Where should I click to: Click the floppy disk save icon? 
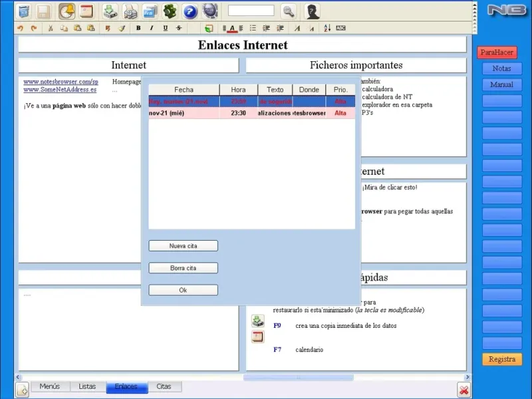43,11
